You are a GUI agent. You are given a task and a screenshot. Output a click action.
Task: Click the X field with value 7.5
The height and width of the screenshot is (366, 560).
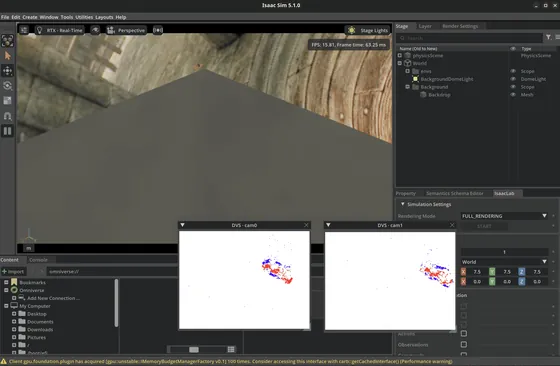tap(477, 272)
